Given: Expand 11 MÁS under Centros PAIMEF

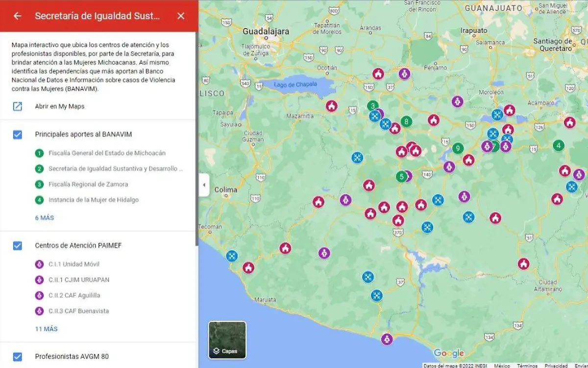Looking at the screenshot, I should 46,329.
